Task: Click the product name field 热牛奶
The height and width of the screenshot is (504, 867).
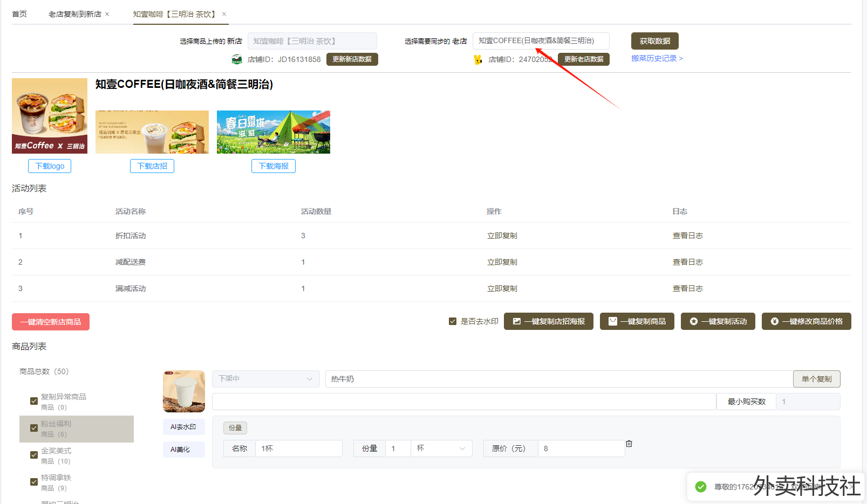Action: pos(559,379)
